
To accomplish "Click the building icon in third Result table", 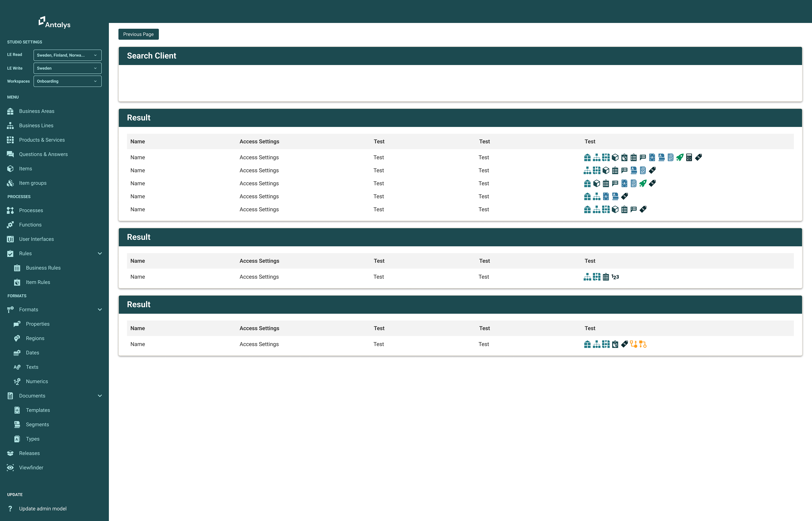I will pos(587,344).
